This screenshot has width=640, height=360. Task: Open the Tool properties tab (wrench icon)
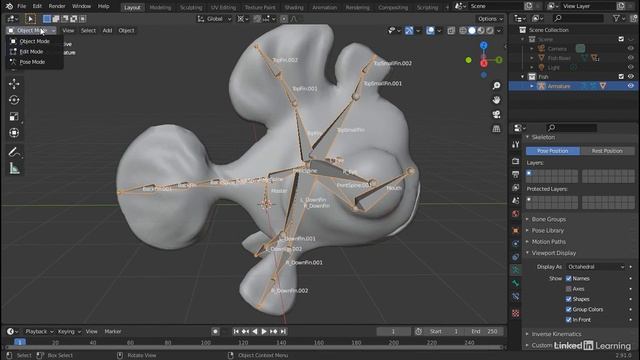516,144
